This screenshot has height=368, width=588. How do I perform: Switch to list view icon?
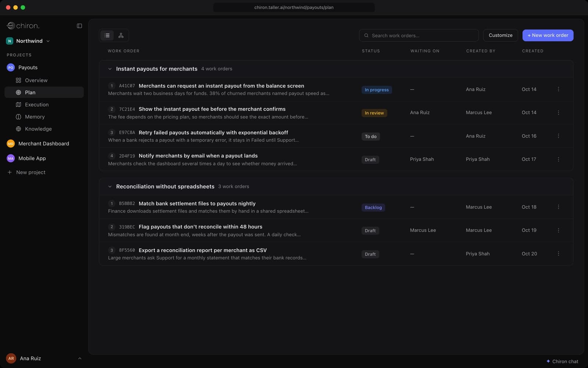point(107,35)
